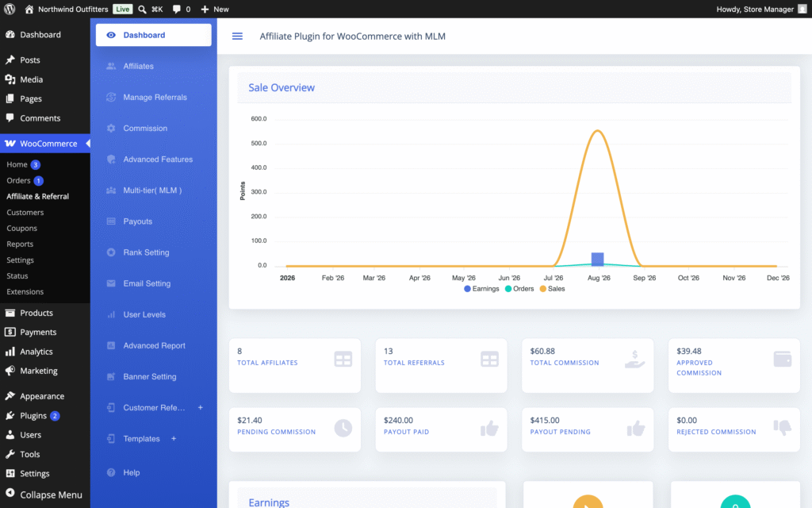The width and height of the screenshot is (812, 508).
Task: Click the Payouts card icon
Action: tap(111, 221)
